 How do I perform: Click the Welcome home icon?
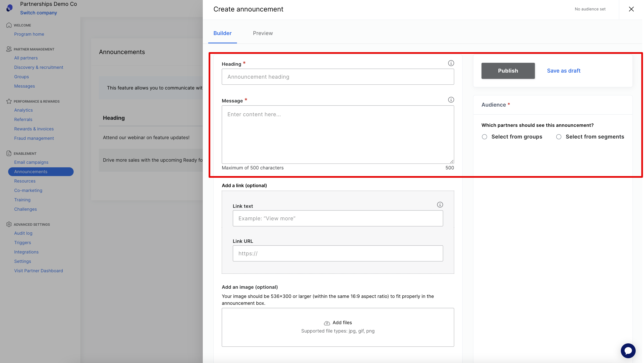[9, 25]
